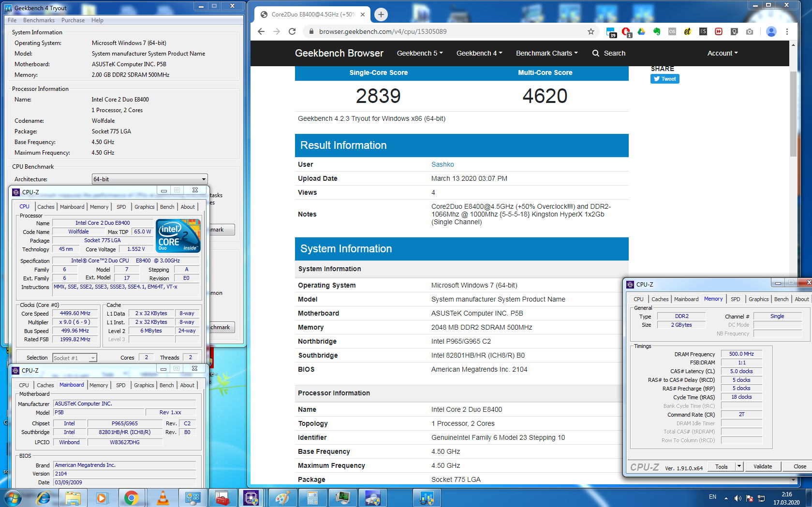Click the Validate button in CPU-Z
The image size is (812, 507).
click(x=763, y=466)
